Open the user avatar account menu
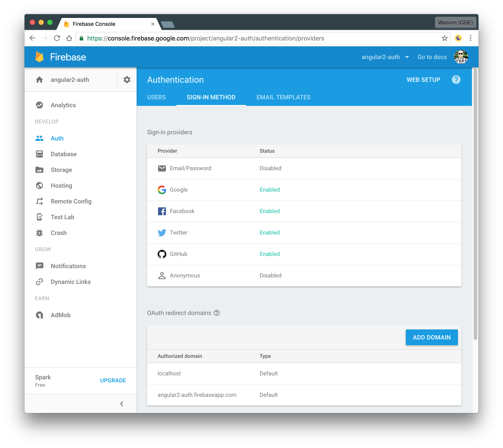Image resolution: width=503 pixels, height=448 pixels. pos(461,57)
